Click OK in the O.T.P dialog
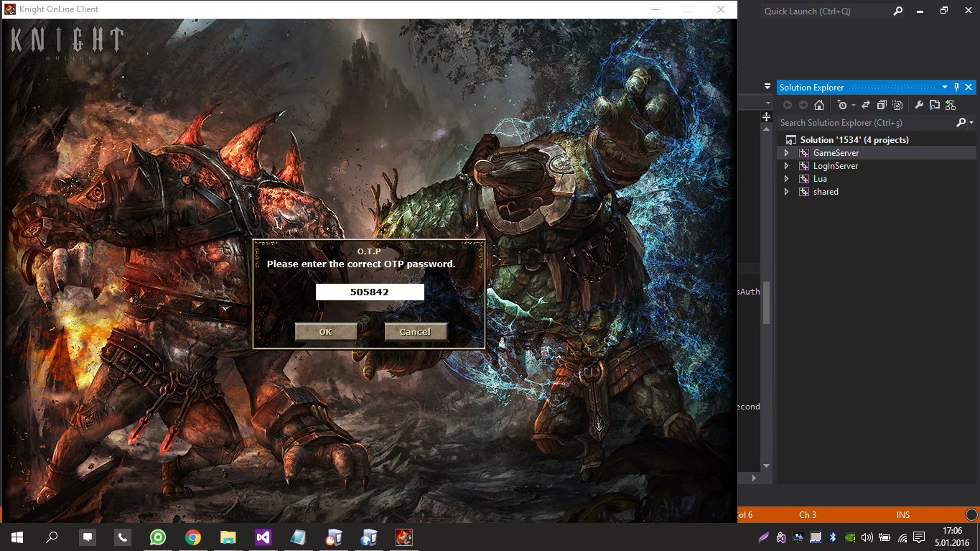 coord(326,331)
